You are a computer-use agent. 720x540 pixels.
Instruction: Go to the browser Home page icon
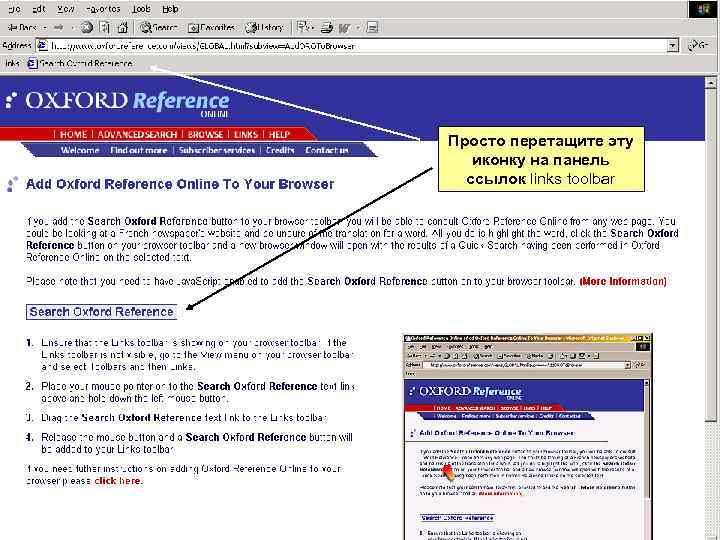(123, 28)
